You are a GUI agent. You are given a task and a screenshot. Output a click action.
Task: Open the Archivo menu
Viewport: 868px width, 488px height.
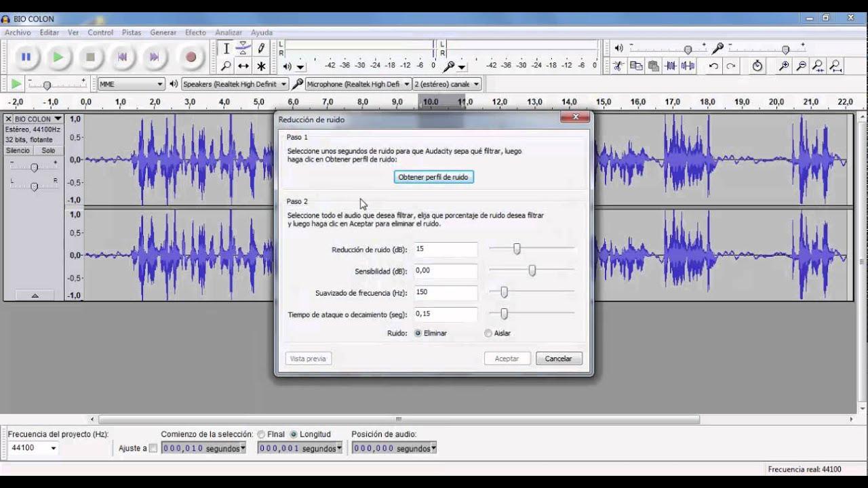point(18,33)
